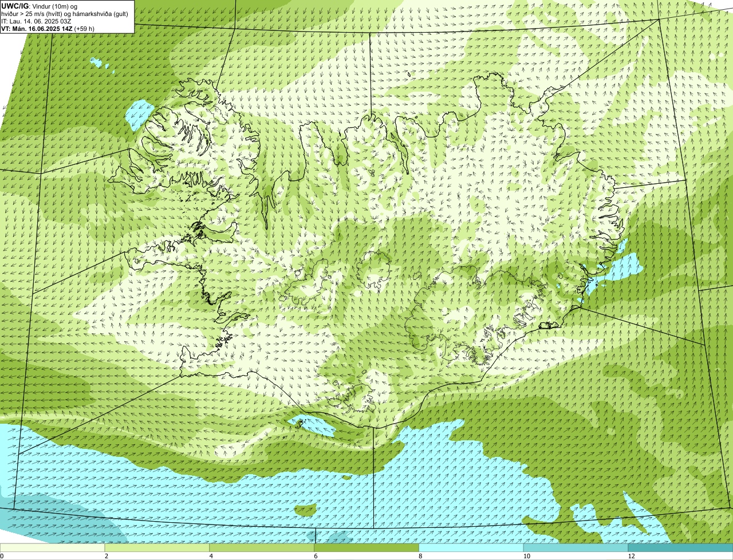Click the legend tick label "8"
This screenshot has width=733, height=560.
coord(420,556)
